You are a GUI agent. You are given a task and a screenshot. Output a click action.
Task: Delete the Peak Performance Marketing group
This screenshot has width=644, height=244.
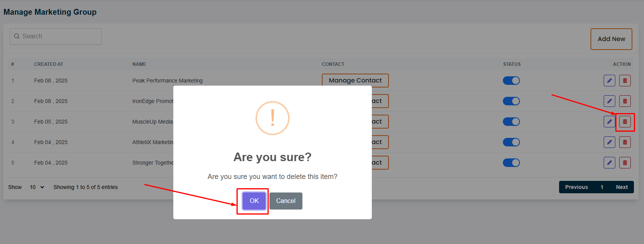click(625, 81)
